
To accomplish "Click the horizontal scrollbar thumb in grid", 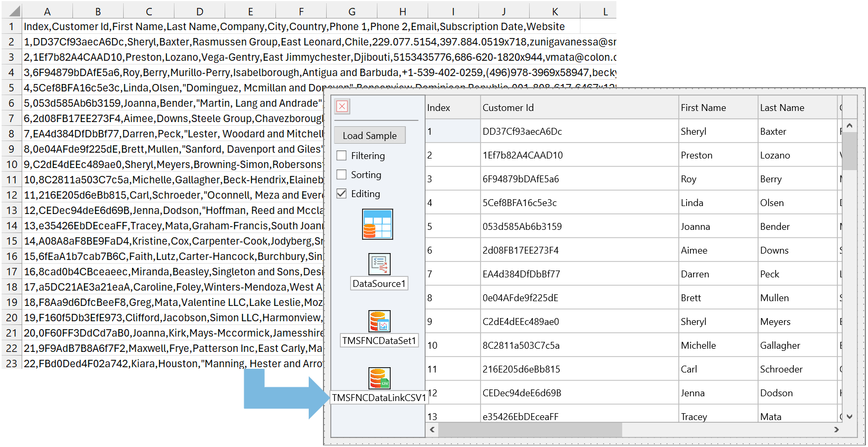I will pos(530,430).
